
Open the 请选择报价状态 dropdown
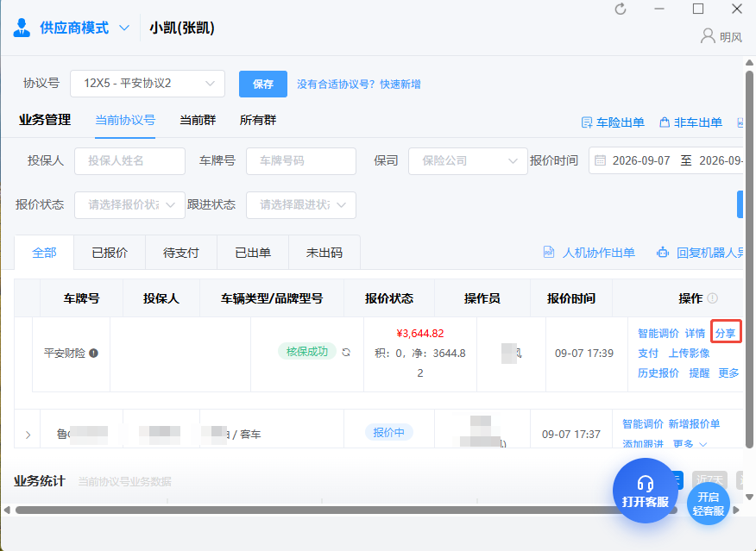pyautogui.click(x=129, y=204)
